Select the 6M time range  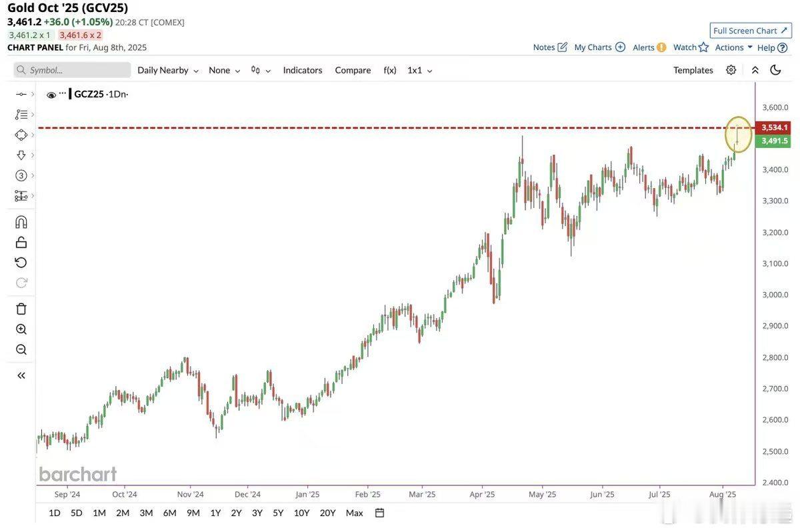170,513
